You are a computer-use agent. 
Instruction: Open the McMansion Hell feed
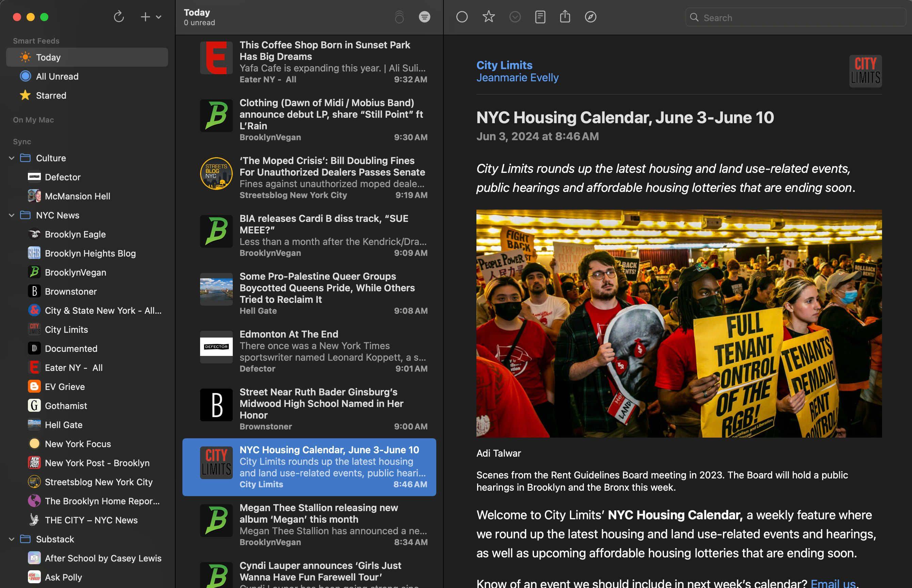(x=87, y=196)
